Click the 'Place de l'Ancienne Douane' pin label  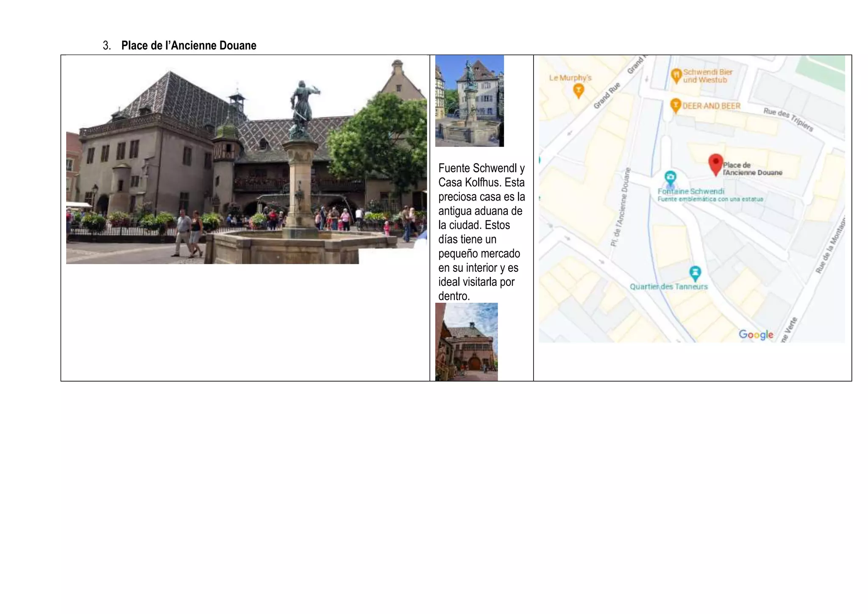click(753, 169)
